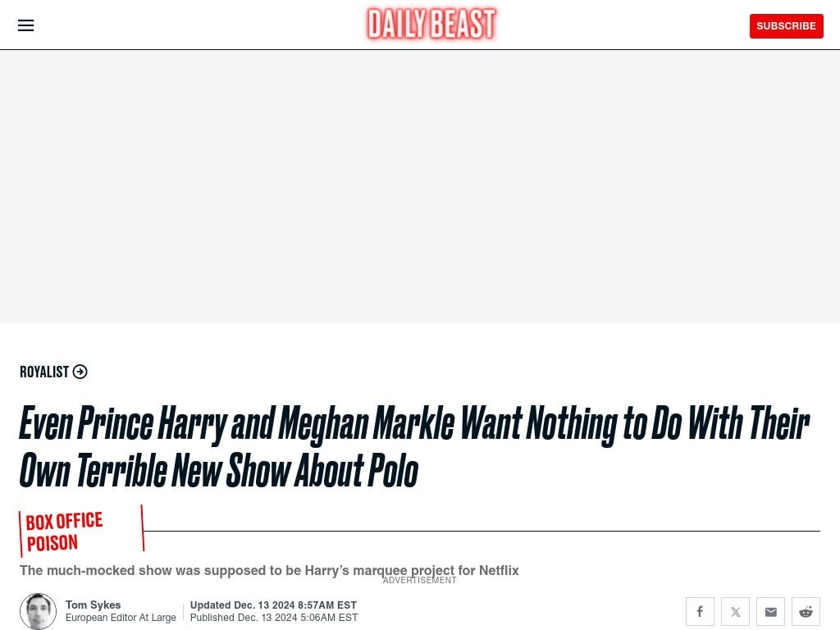
Task: Click the Published Dec. 13 2024 timestamp
Action: pyautogui.click(x=274, y=617)
